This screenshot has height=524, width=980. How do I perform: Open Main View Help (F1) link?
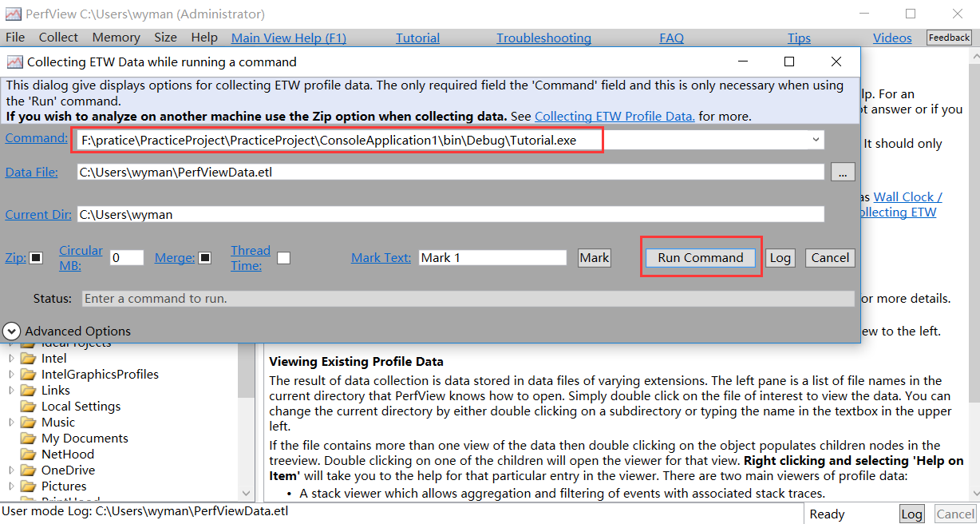(289, 38)
